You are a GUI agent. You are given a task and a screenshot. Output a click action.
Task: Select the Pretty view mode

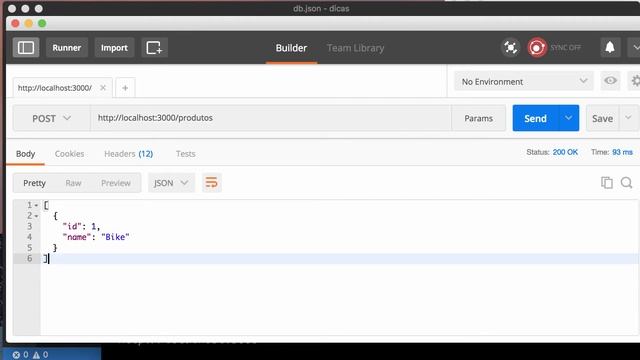pyautogui.click(x=34, y=183)
